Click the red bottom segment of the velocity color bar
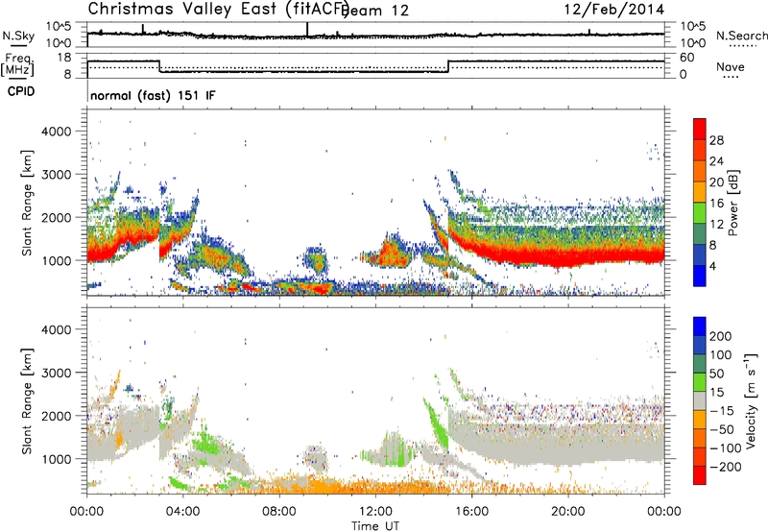 click(x=700, y=475)
